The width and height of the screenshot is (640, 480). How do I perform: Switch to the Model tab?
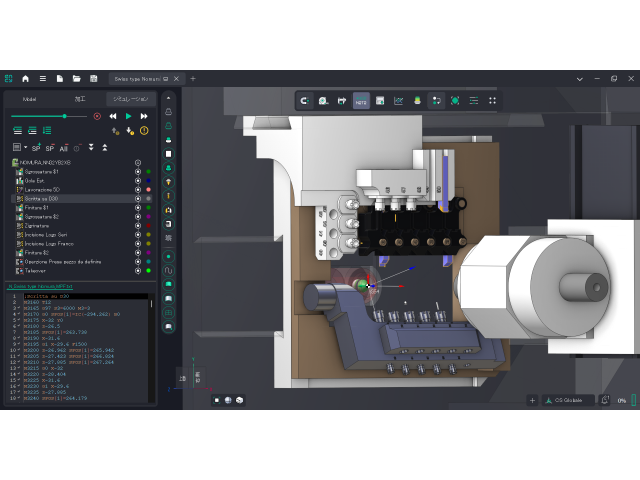[30, 100]
